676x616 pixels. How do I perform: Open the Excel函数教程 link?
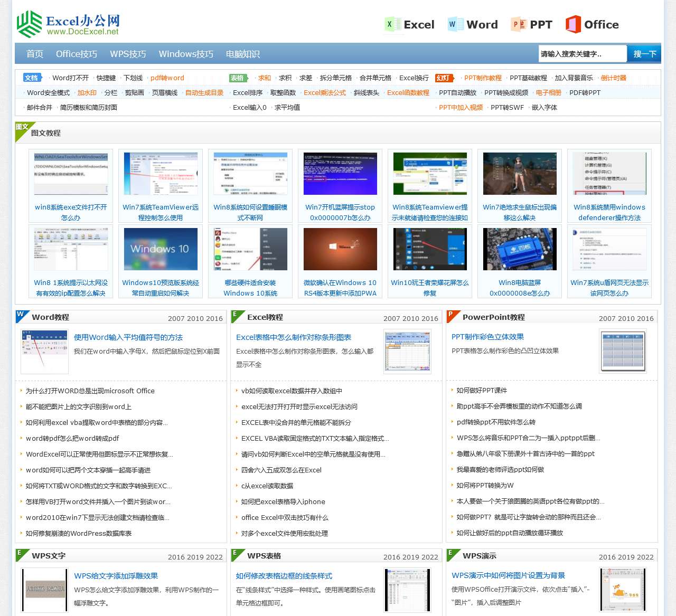408,92
